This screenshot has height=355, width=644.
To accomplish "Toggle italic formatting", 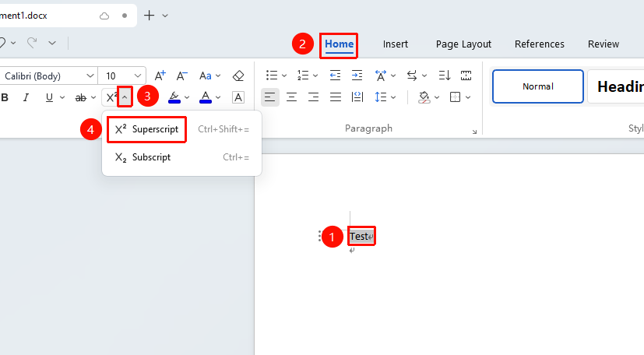I will pyautogui.click(x=26, y=97).
